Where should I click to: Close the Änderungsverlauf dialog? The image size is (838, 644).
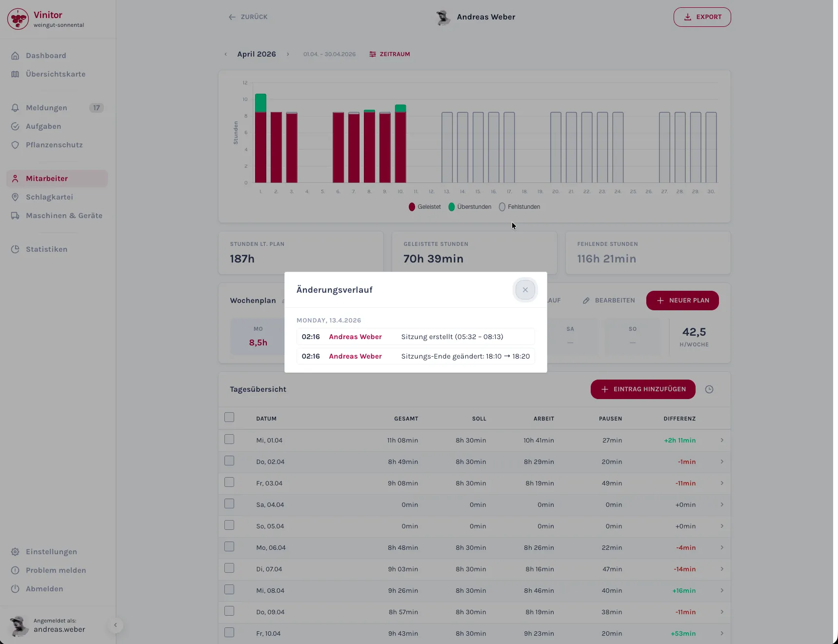click(525, 290)
